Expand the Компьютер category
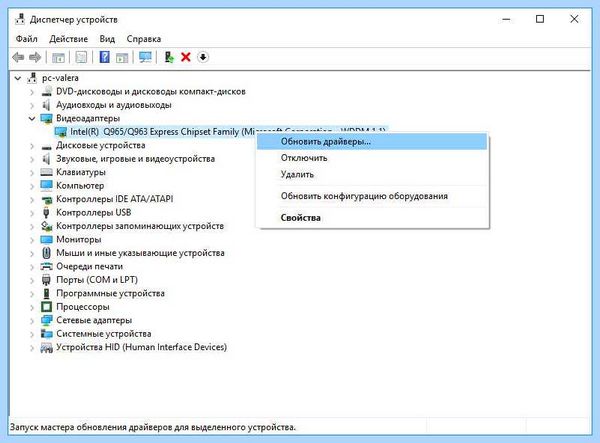The width and height of the screenshot is (600, 443). tap(32, 186)
